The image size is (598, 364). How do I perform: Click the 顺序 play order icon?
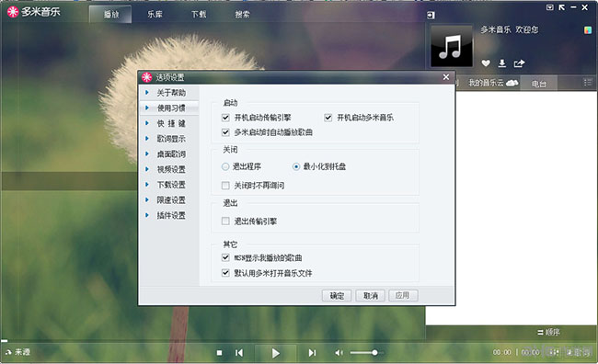pyautogui.click(x=540, y=333)
